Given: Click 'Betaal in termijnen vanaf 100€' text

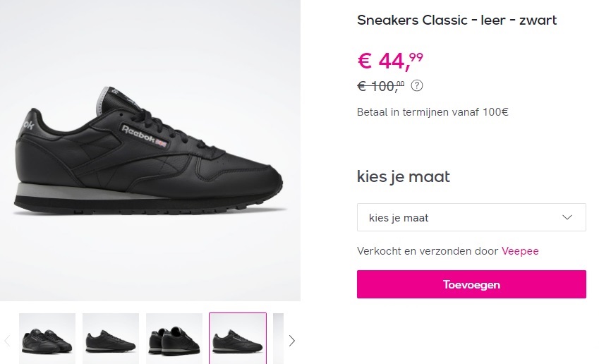Looking at the screenshot, I should point(432,111).
